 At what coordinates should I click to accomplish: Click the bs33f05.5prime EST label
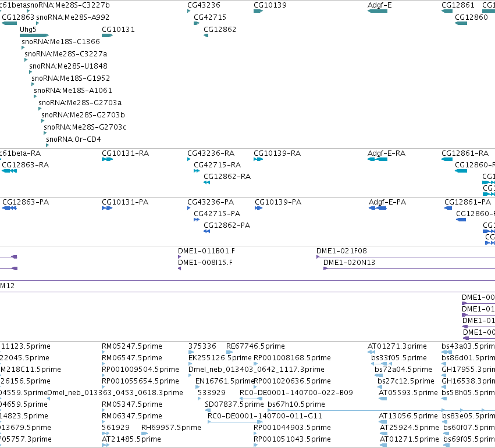pos(398,358)
